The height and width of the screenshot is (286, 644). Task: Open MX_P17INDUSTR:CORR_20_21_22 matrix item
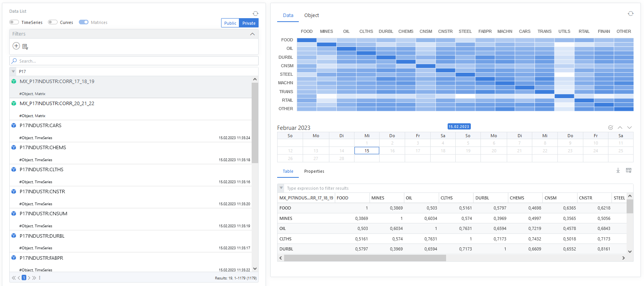[x=57, y=104]
